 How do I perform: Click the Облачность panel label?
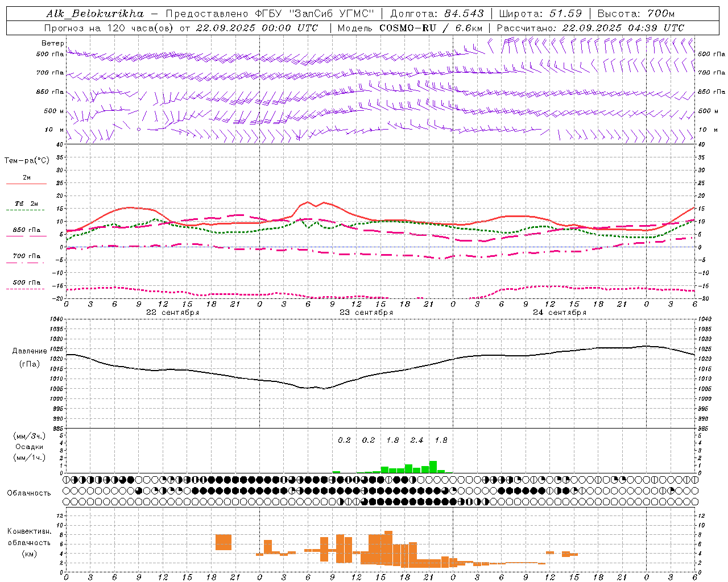(29, 493)
